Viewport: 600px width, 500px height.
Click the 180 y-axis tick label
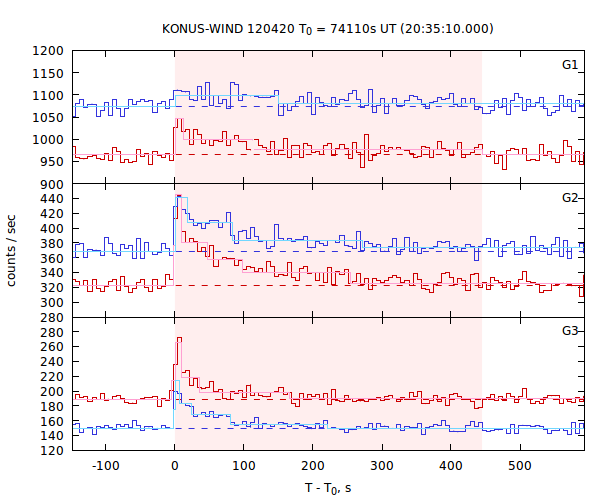[52, 406]
